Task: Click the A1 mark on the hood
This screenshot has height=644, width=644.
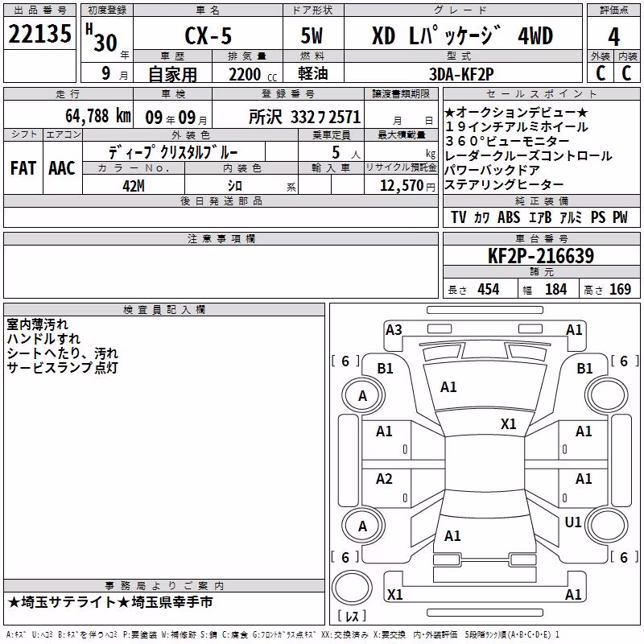Action: [448, 387]
